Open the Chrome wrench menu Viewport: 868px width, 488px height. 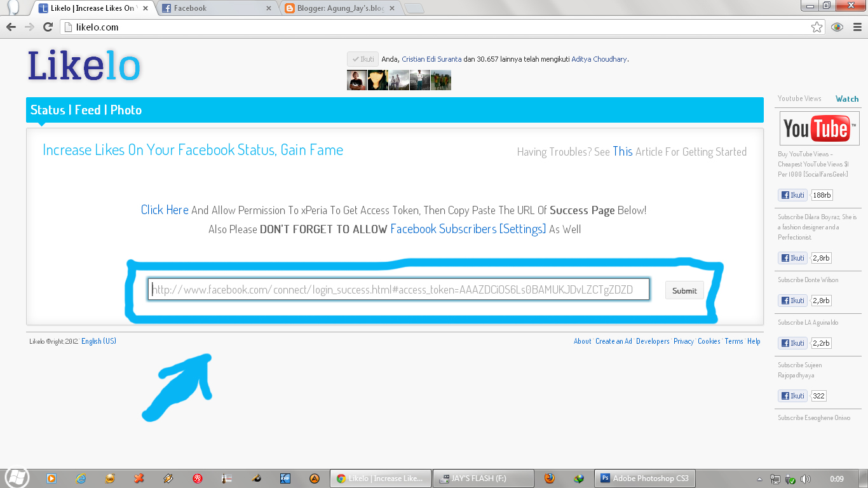click(x=857, y=27)
